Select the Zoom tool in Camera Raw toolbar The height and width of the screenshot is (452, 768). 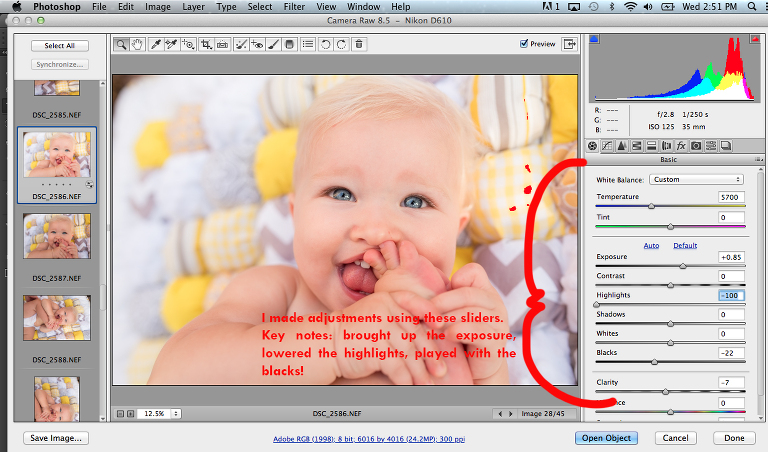[121, 45]
